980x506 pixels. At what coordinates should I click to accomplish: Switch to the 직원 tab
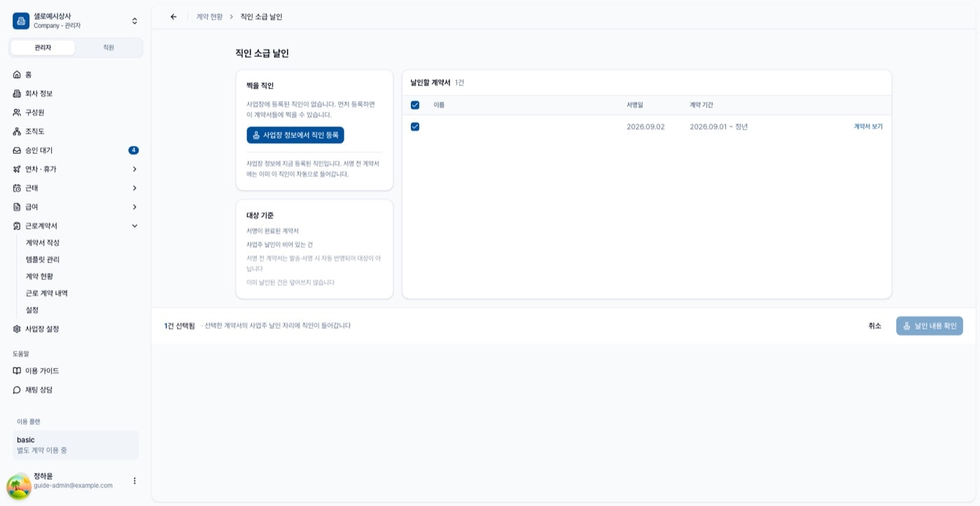(x=108, y=48)
